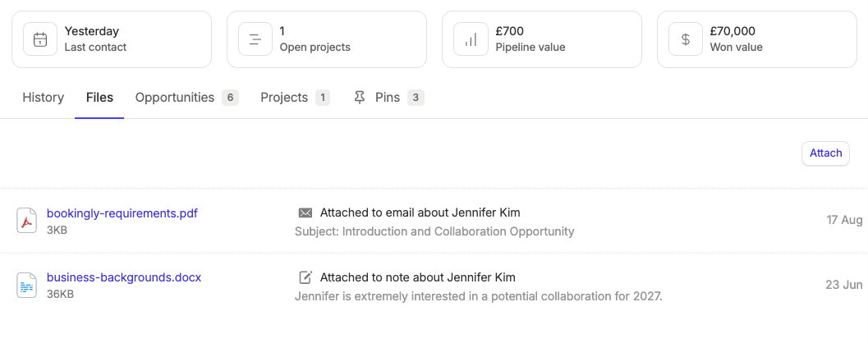The height and width of the screenshot is (343, 868).
Task: Open the business-backgrounds.docx file link
Action: [x=124, y=277]
